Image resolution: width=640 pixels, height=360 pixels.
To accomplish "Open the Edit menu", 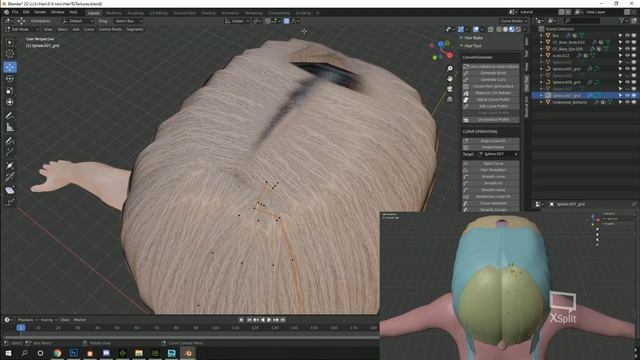I will 26,13.
